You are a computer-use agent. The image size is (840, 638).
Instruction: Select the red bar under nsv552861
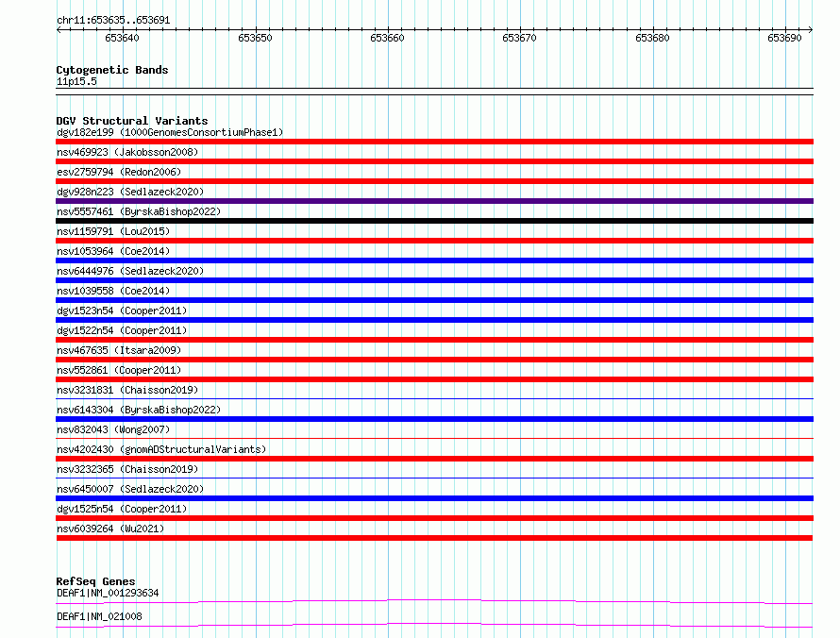tap(434, 379)
